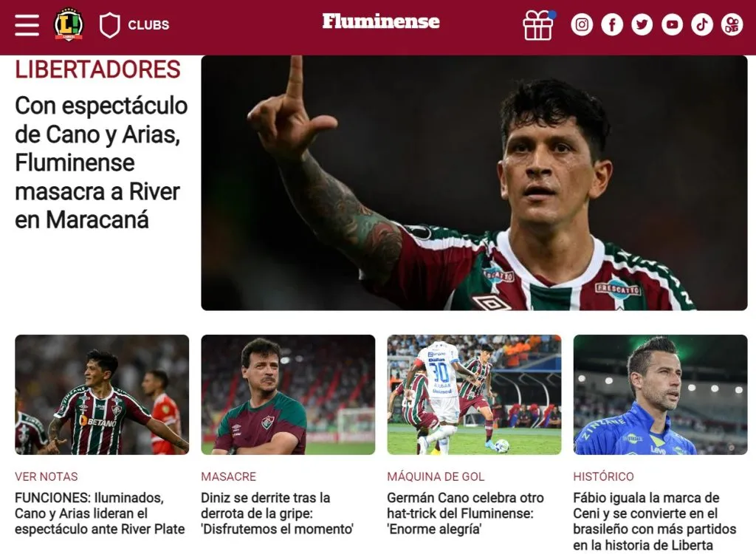Open the Clubs shield icon
The image size is (756, 554).
(x=109, y=25)
